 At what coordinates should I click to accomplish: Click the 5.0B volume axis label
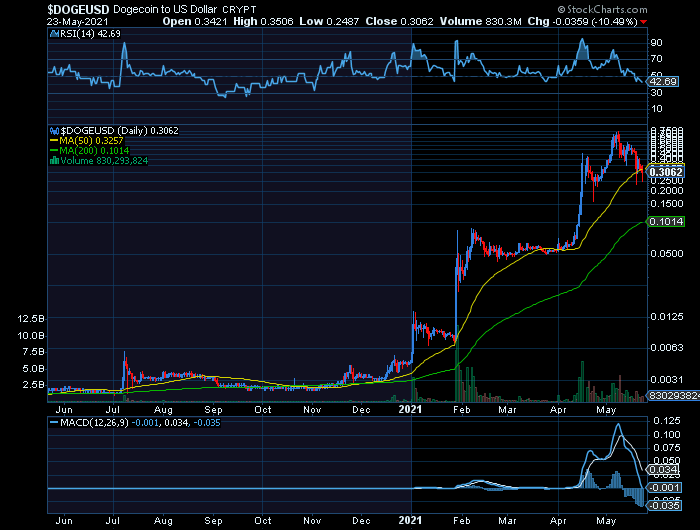[x=33, y=369]
